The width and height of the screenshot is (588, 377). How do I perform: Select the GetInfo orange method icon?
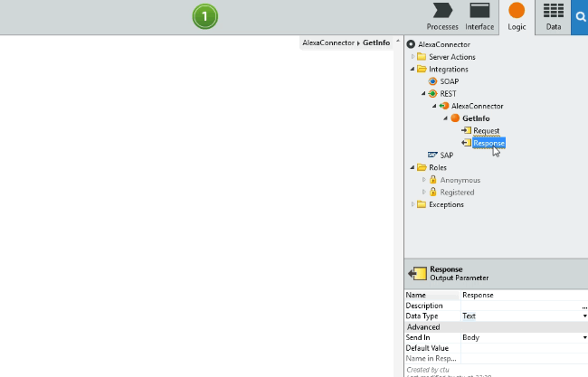click(455, 118)
